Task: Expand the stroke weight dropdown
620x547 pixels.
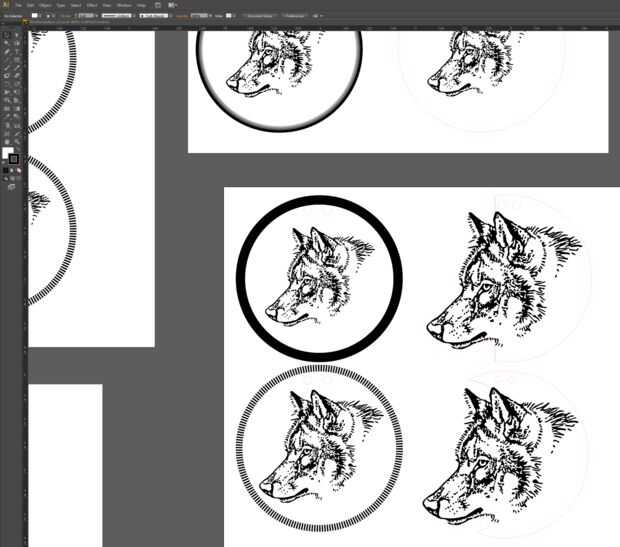Action: [97, 16]
